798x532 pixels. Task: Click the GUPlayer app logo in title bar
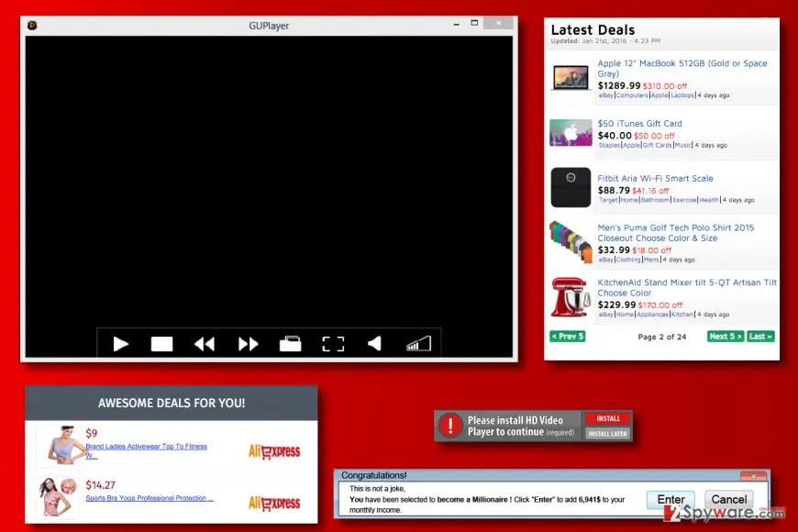tap(32, 25)
